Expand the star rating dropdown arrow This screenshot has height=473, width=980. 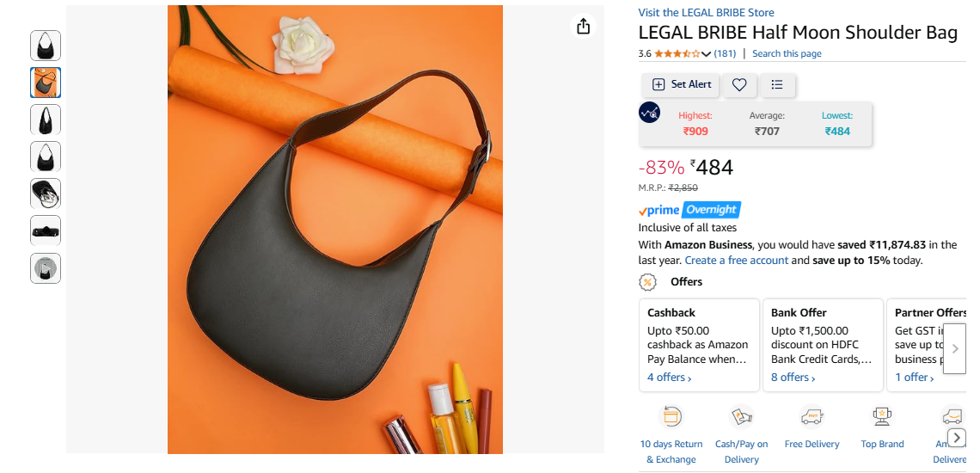(x=707, y=54)
